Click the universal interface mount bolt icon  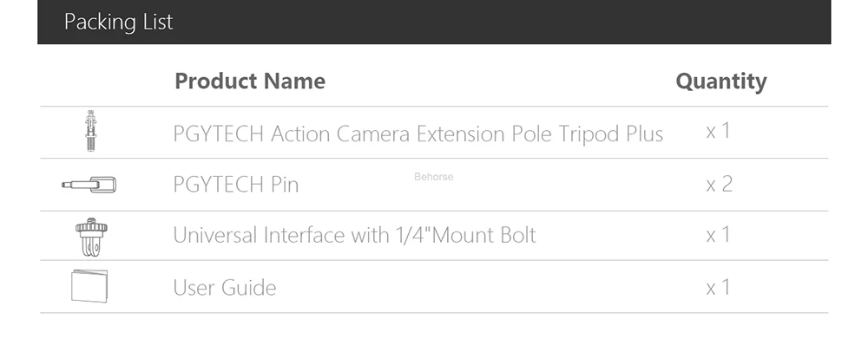point(89,236)
